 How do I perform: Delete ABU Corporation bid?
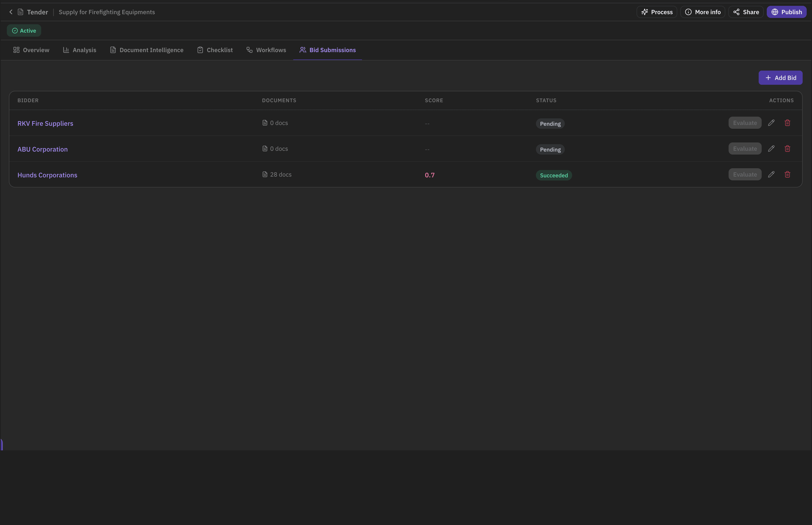[x=787, y=149]
